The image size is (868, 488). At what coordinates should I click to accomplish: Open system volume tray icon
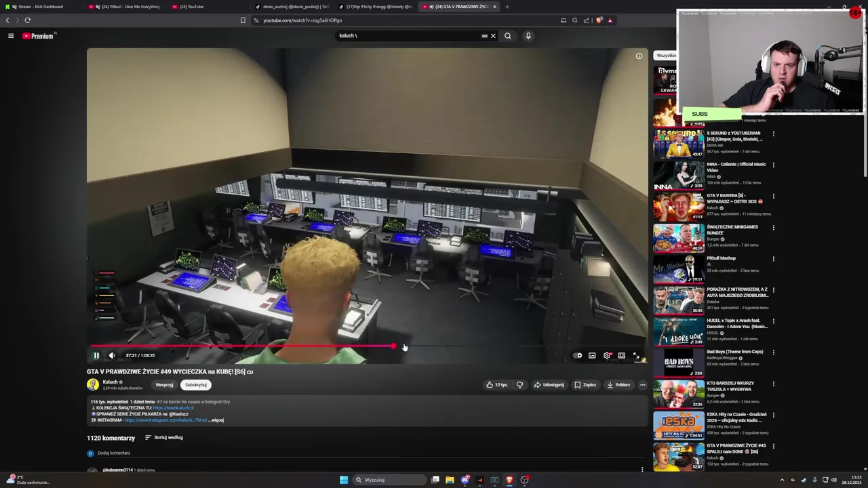click(x=833, y=480)
